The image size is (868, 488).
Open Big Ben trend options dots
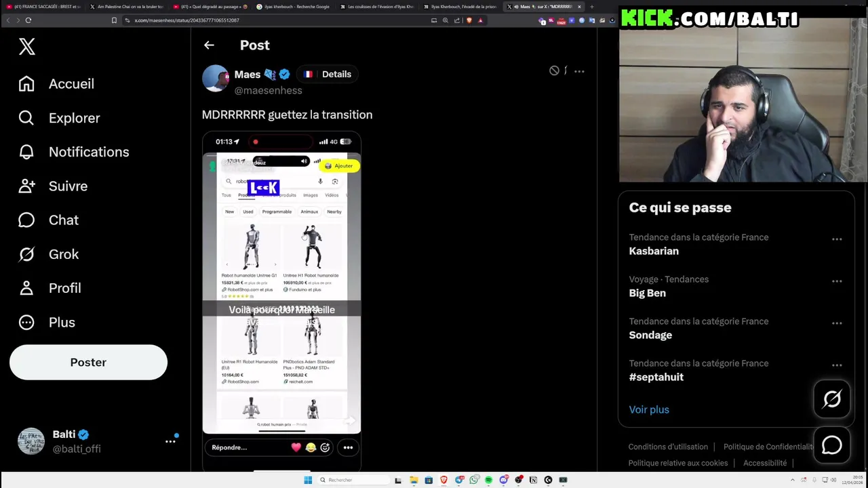tap(837, 281)
